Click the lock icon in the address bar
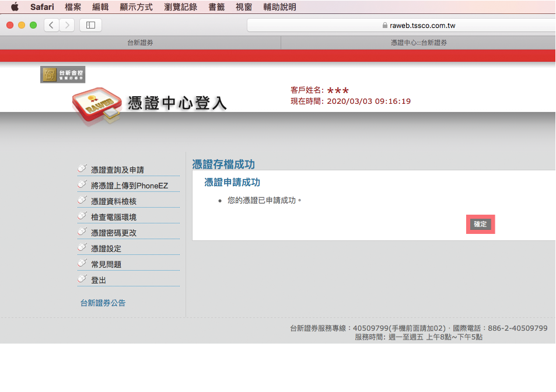 pos(384,26)
